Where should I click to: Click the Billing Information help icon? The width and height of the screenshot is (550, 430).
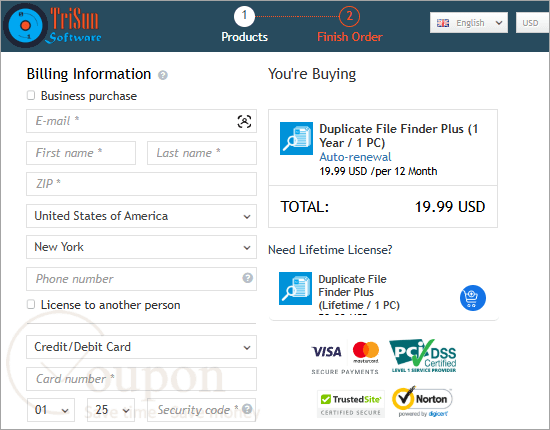click(162, 75)
